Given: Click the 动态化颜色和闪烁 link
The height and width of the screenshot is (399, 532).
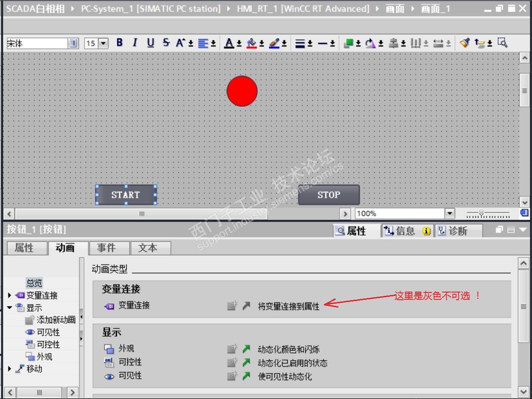Looking at the screenshot, I should [x=289, y=350].
